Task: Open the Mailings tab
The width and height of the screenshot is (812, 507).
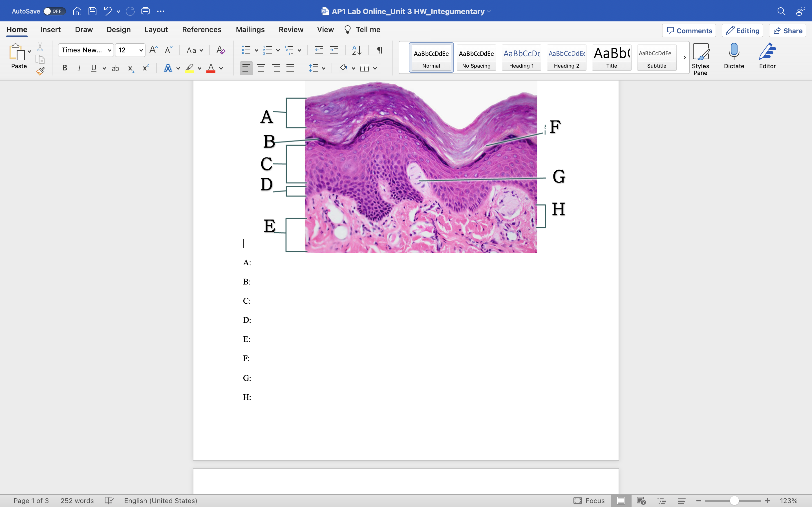Action: 250,30
